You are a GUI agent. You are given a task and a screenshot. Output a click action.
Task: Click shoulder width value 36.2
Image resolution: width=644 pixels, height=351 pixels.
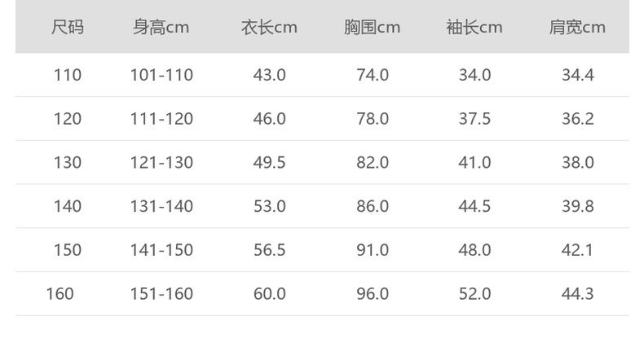click(x=577, y=119)
